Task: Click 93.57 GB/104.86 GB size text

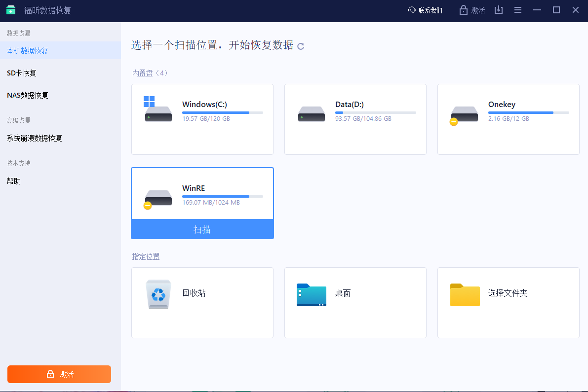Action: pos(363,119)
